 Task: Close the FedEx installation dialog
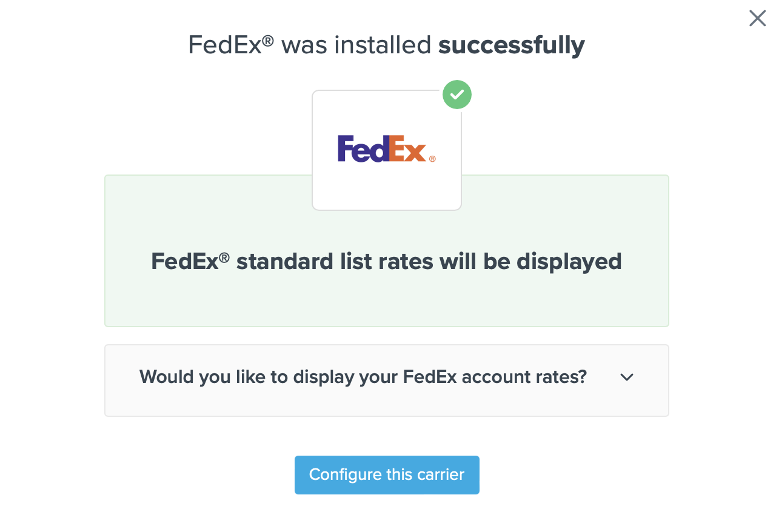(x=757, y=19)
